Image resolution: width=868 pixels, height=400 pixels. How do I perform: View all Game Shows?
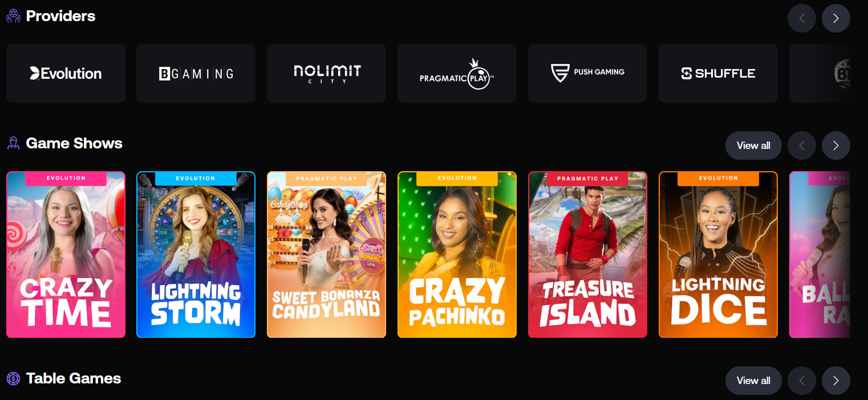click(753, 146)
